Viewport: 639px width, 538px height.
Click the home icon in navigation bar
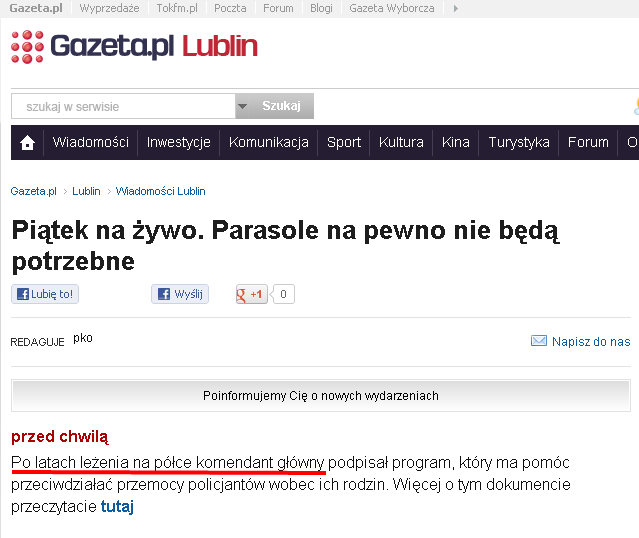(28, 143)
